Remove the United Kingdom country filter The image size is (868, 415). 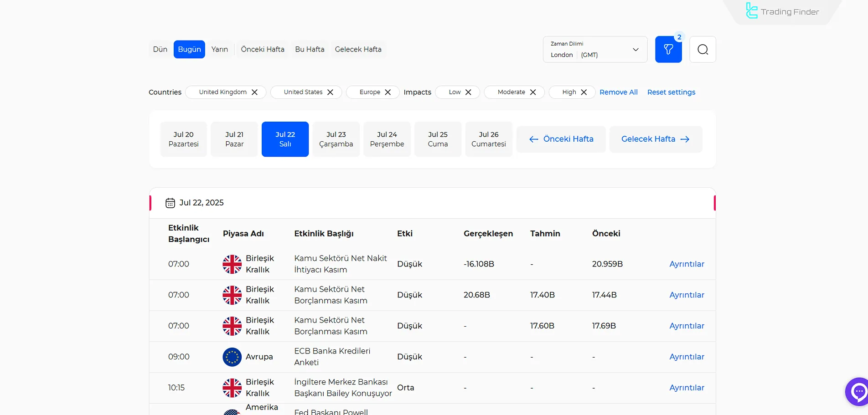tap(254, 92)
